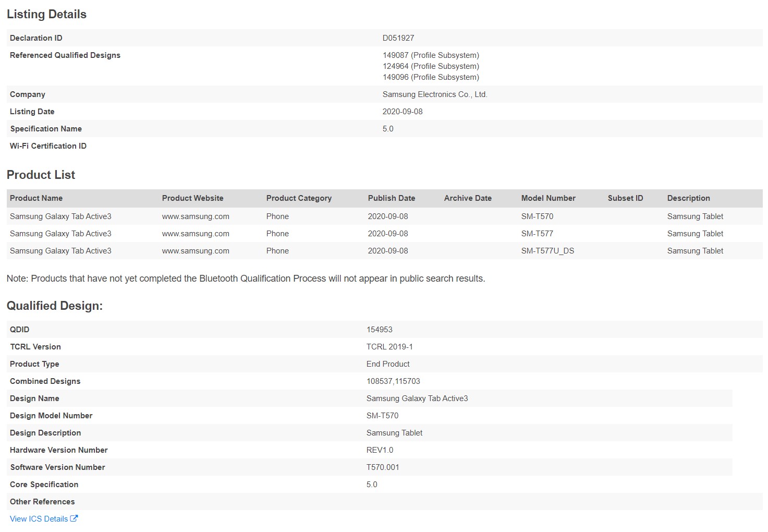Click the Publish Date column header
The height and width of the screenshot is (532, 768).
pos(391,198)
